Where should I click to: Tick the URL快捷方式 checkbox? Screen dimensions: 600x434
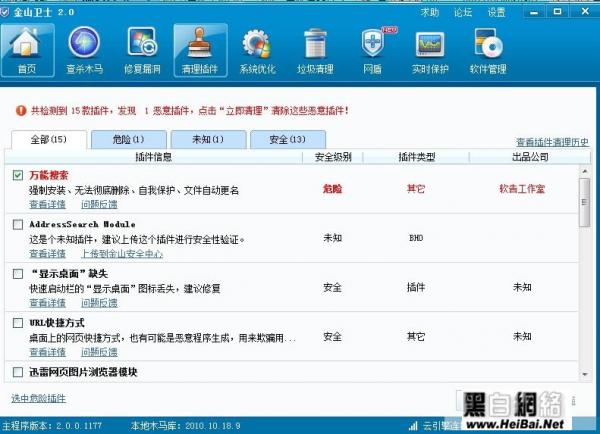tap(18, 323)
